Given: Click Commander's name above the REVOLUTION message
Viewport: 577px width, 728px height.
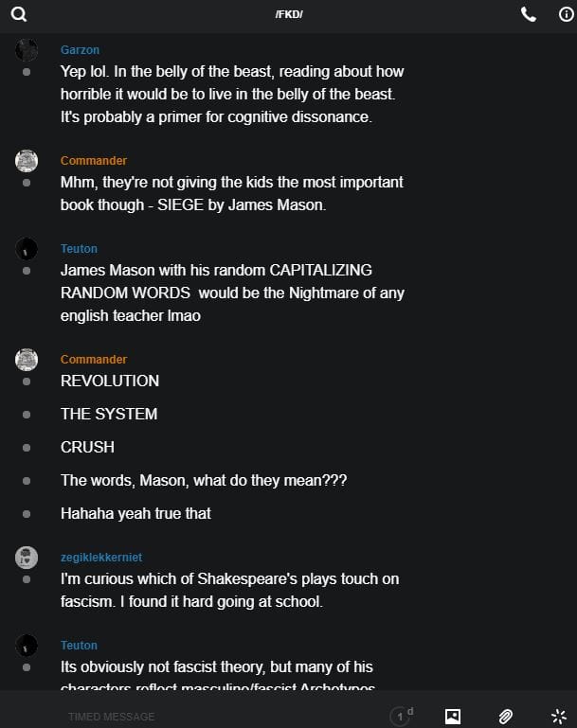Looking at the screenshot, I should tap(94, 360).
